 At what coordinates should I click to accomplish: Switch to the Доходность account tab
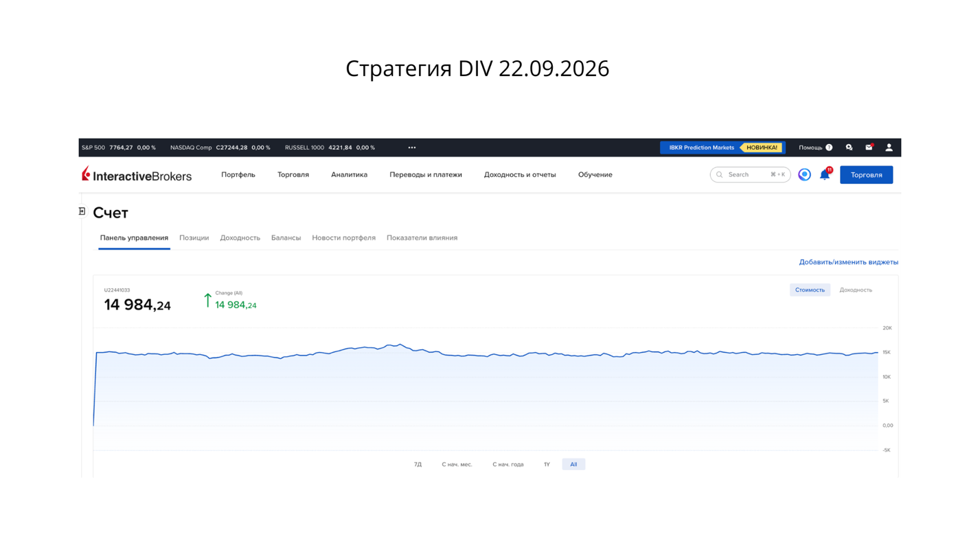240,238
